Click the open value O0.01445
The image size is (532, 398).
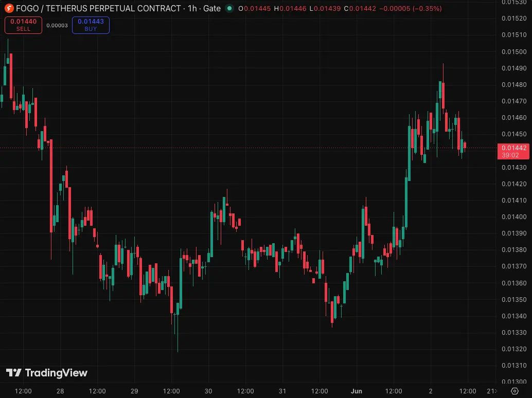pos(255,8)
